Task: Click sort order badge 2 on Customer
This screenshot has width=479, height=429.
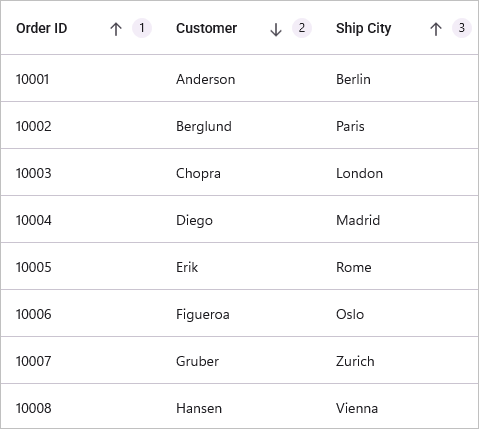Action: [x=302, y=28]
